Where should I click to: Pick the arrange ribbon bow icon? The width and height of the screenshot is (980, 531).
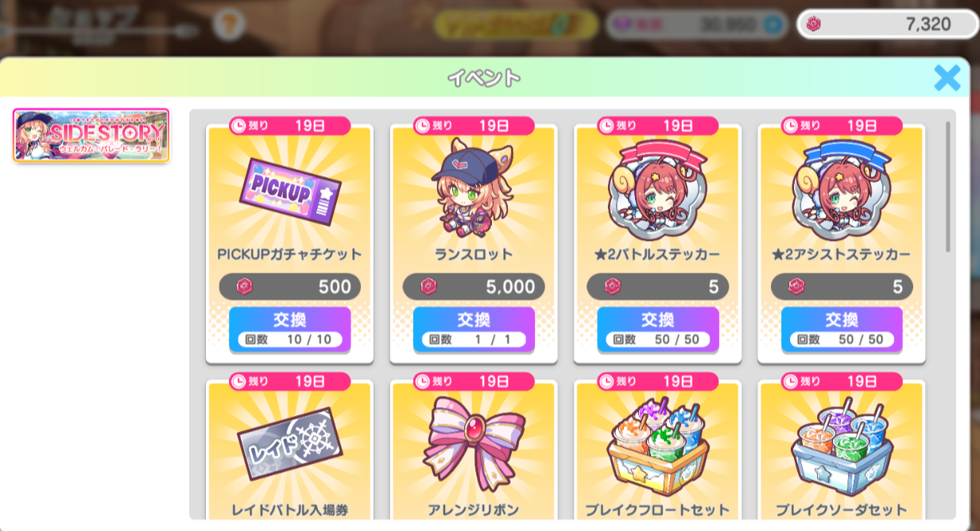[474, 444]
